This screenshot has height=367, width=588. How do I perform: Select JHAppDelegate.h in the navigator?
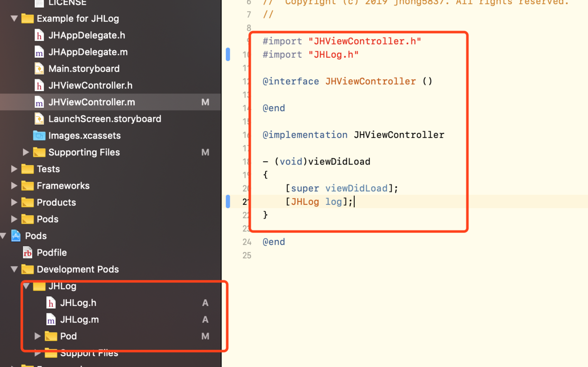(x=87, y=36)
